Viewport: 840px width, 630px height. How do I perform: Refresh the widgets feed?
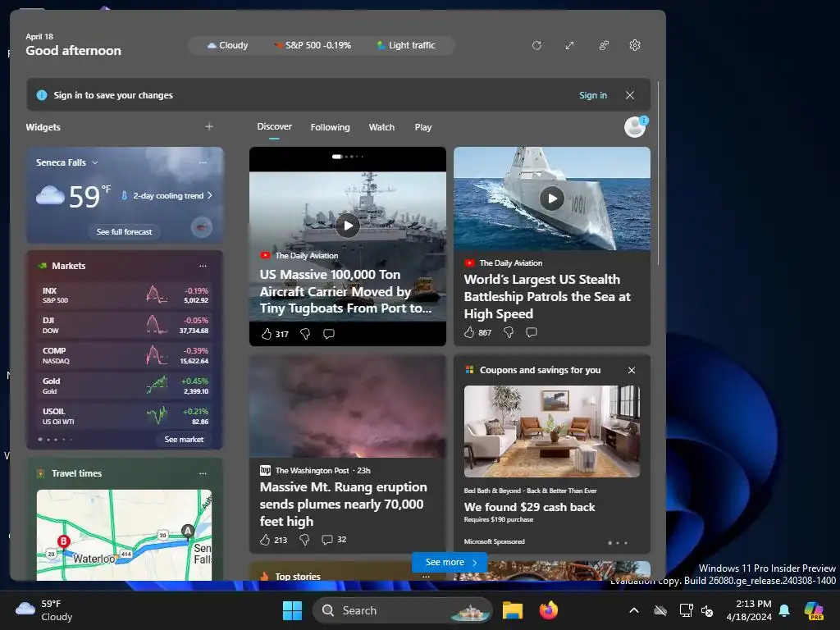(536, 46)
